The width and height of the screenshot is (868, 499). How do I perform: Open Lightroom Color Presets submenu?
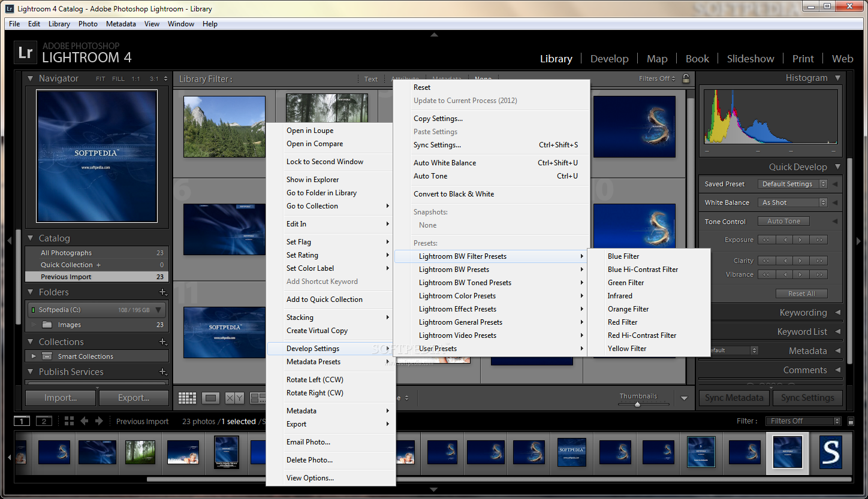point(490,296)
